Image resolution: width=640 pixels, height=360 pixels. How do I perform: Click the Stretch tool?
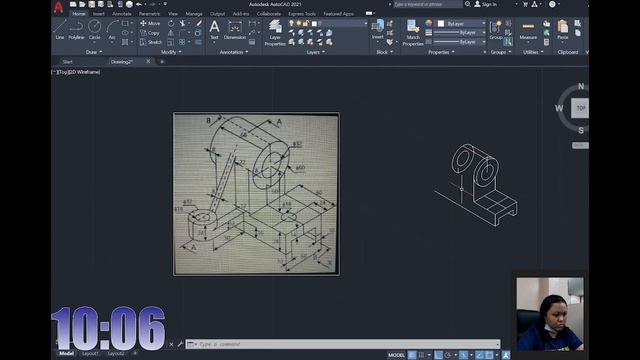pyautogui.click(x=151, y=42)
